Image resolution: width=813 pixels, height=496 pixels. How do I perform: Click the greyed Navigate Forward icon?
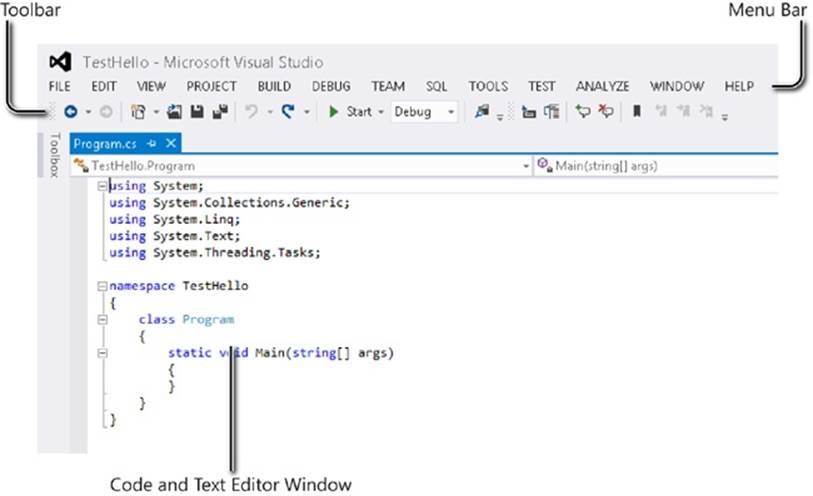click(106, 111)
